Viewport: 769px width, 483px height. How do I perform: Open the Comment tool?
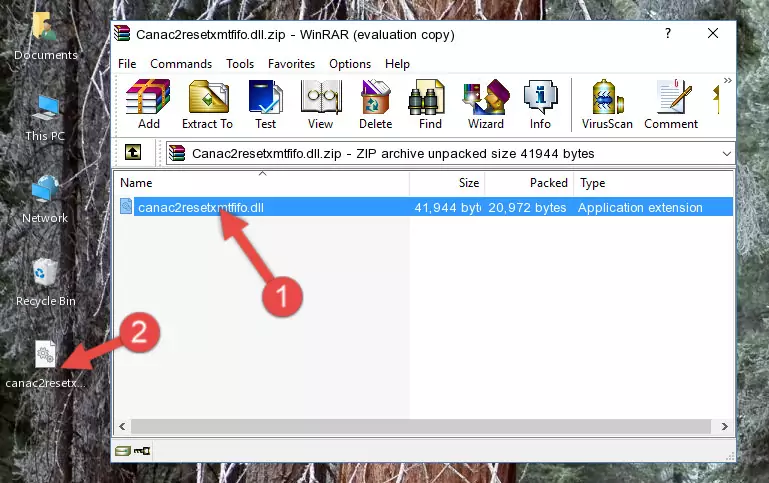pos(671,104)
